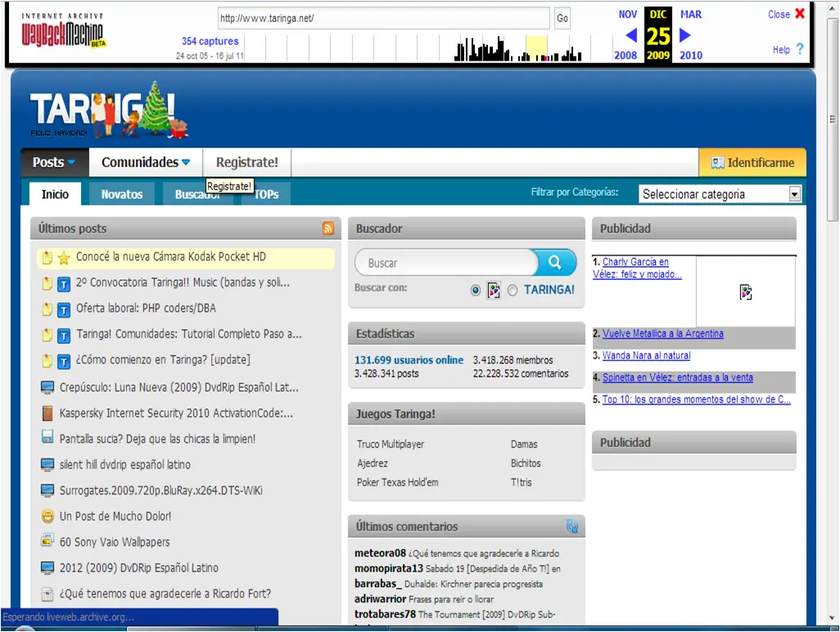This screenshot has width=840, height=632.
Task: Switch to the Novatos tab
Action: tap(122, 194)
